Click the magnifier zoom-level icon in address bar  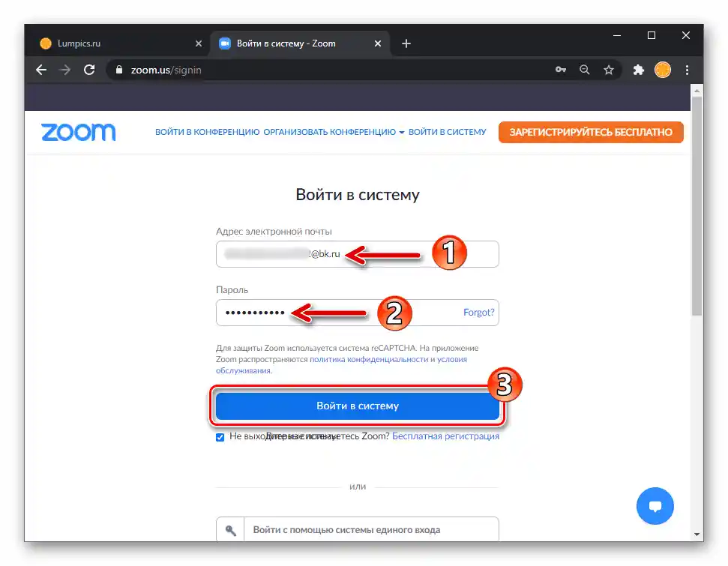[x=585, y=70]
